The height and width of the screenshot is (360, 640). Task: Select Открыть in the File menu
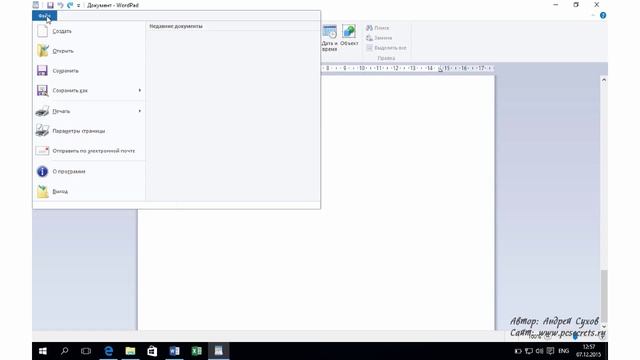89,51
